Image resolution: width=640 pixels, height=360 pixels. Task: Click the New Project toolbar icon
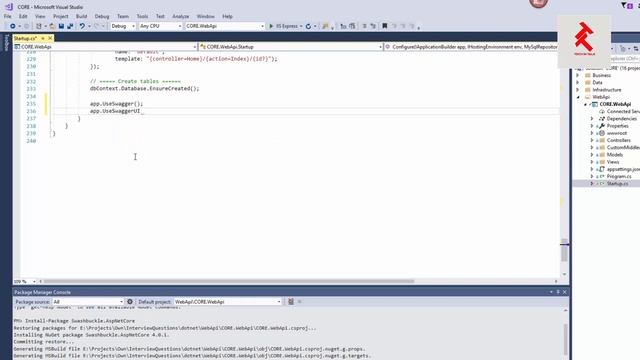[39, 26]
